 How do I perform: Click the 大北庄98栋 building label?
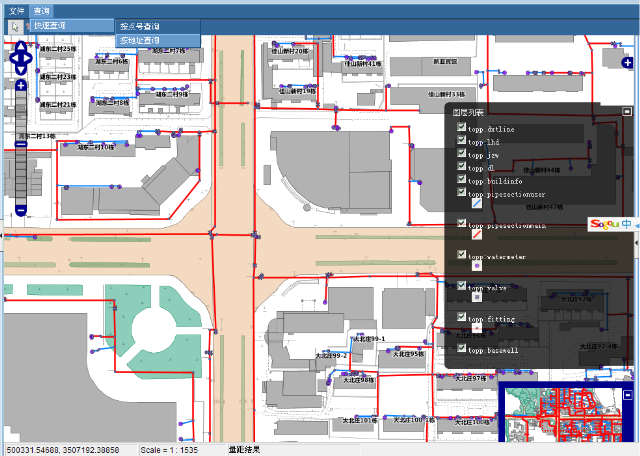[x=358, y=380]
